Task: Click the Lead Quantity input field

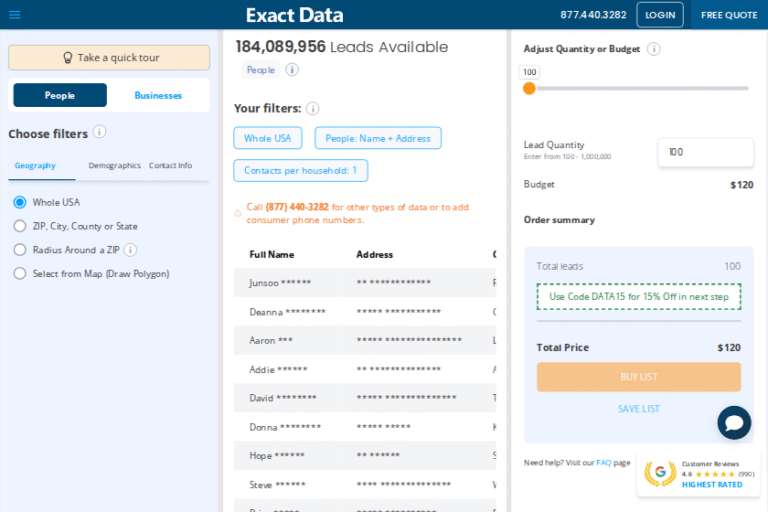Action: pyautogui.click(x=705, y=152)
